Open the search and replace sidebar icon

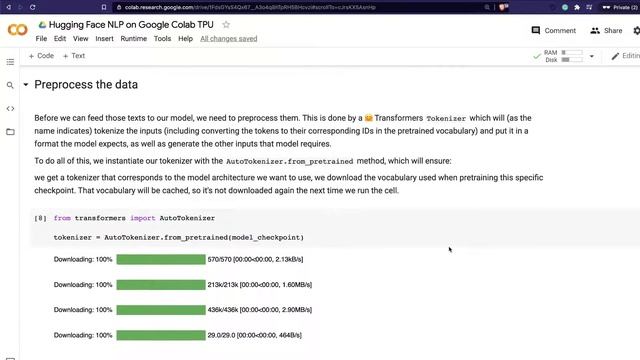[x=10, y=85]
